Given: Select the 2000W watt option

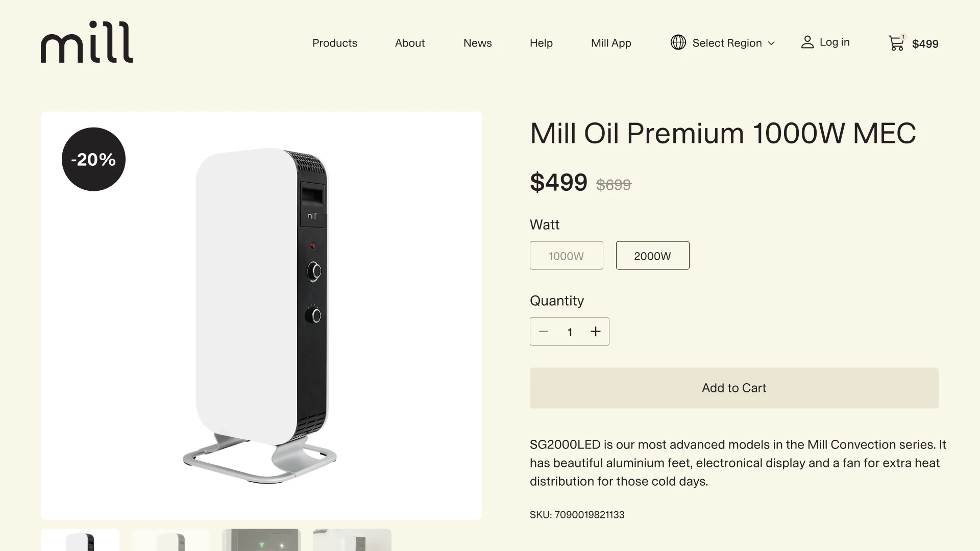Looking at the screenshot, I should (x=652, y=256).
